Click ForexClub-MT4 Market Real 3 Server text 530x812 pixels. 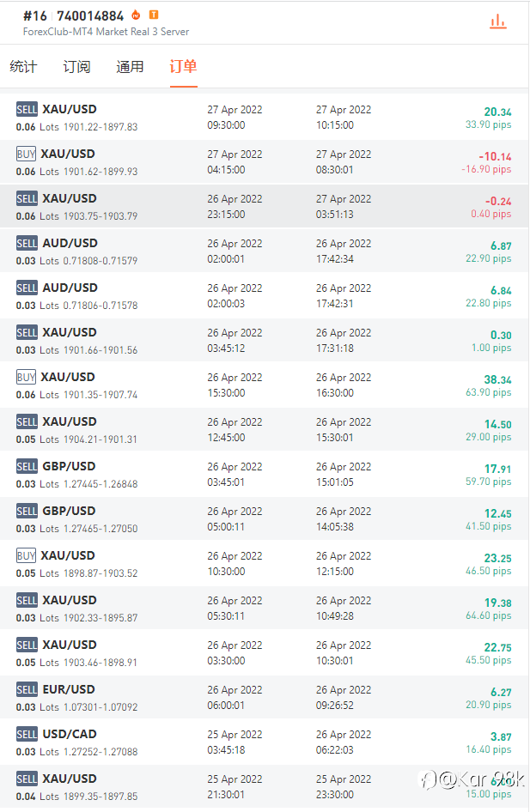[x=106, y=32]
